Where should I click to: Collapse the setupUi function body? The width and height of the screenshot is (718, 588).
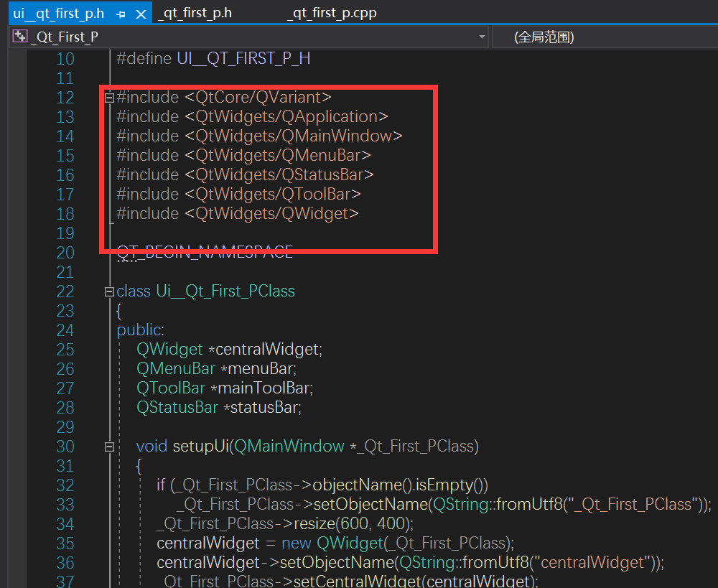coord(108,446)
